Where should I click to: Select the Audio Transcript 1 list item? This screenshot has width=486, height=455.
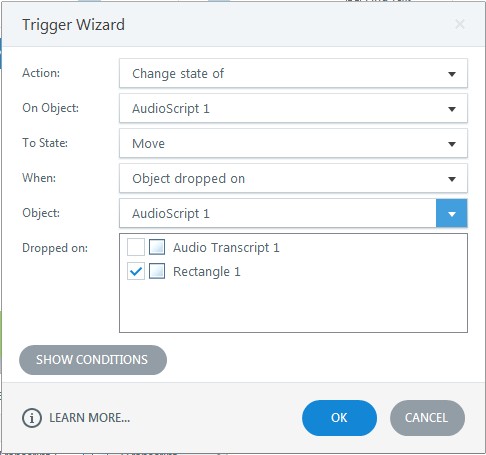[226, 247]
